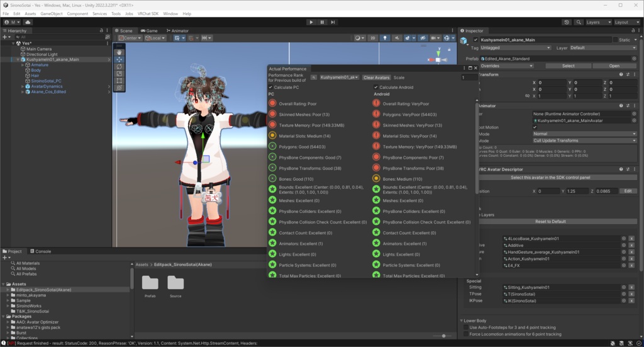Uncheck the Calculate Android checkbox
644x347 pixels.
point(376,87)
